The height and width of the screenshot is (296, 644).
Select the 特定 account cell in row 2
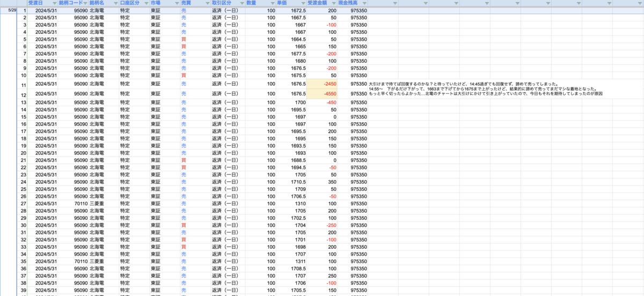[134, 17]
